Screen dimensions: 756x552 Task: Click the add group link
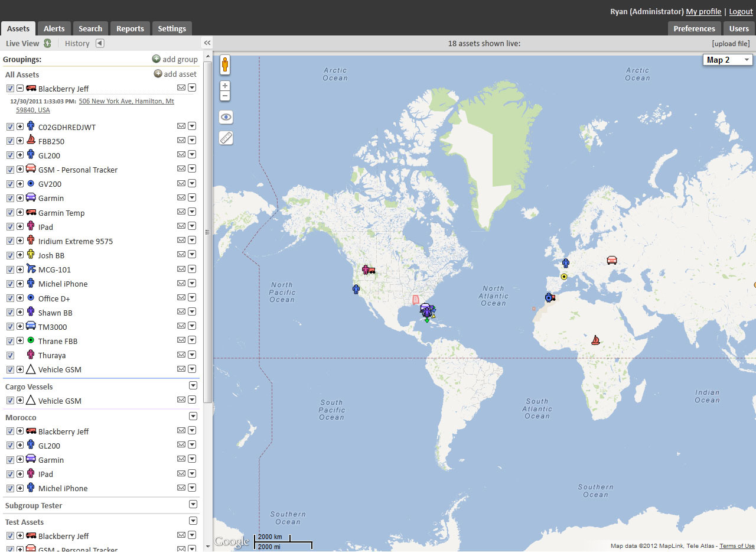(x=175, y=59)
